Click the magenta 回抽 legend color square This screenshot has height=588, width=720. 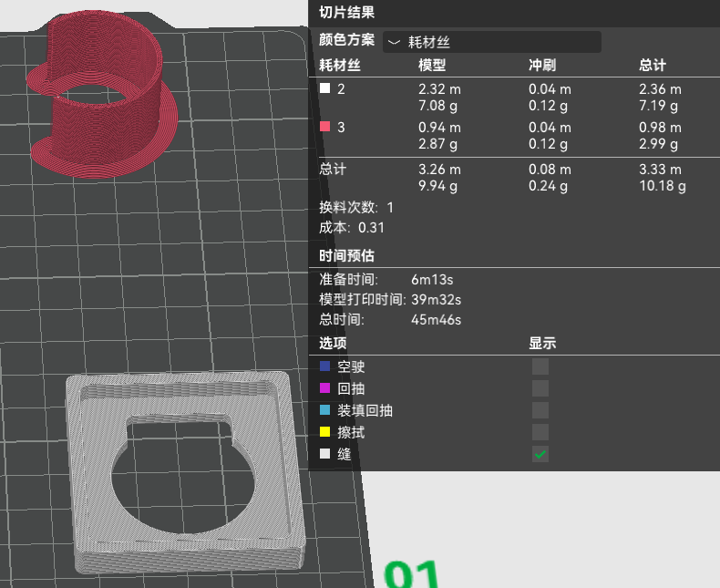(324, 388)
